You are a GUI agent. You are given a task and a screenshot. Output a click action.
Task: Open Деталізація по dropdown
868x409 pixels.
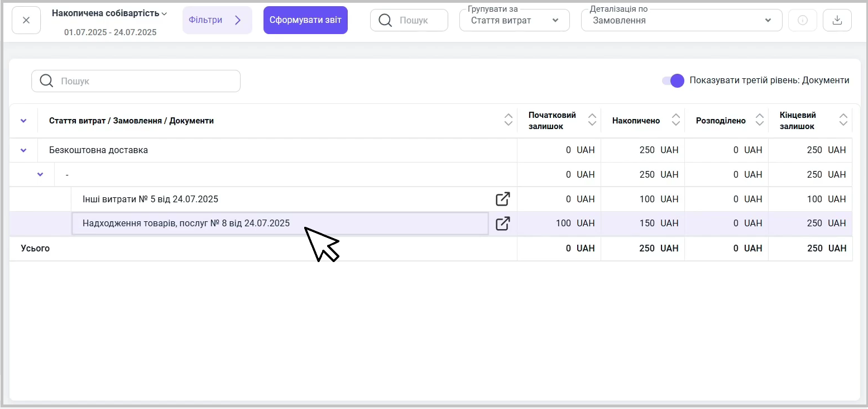click(681, 21)
